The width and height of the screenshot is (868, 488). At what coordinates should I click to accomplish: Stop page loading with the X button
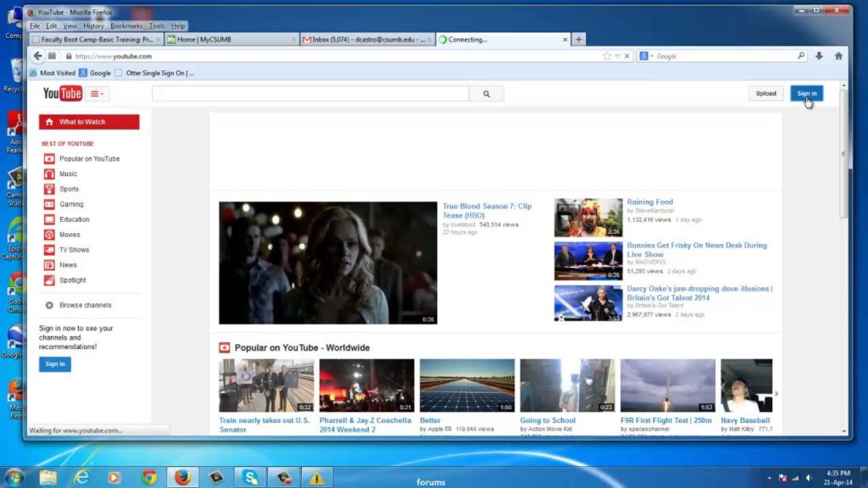point(626,56)
